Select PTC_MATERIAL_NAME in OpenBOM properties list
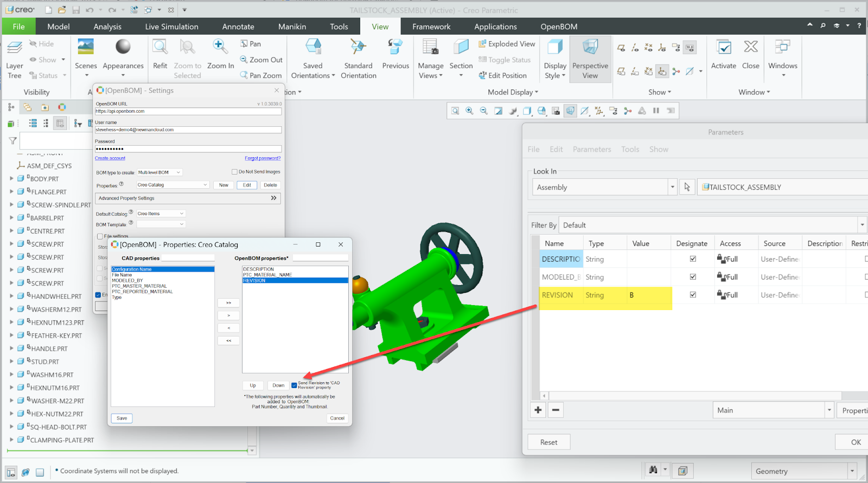Viewport: 868px width, 483px height. 267,275
